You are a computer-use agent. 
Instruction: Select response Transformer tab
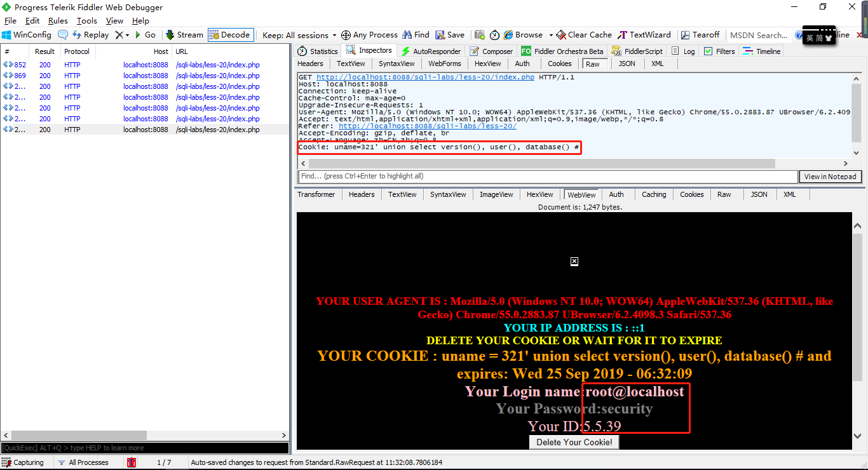[316, 194]
